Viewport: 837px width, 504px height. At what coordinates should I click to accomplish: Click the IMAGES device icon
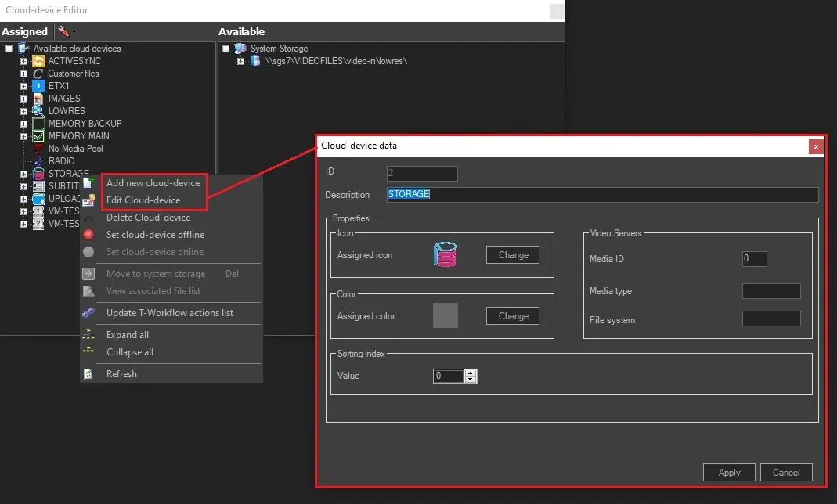click(38, 99)
